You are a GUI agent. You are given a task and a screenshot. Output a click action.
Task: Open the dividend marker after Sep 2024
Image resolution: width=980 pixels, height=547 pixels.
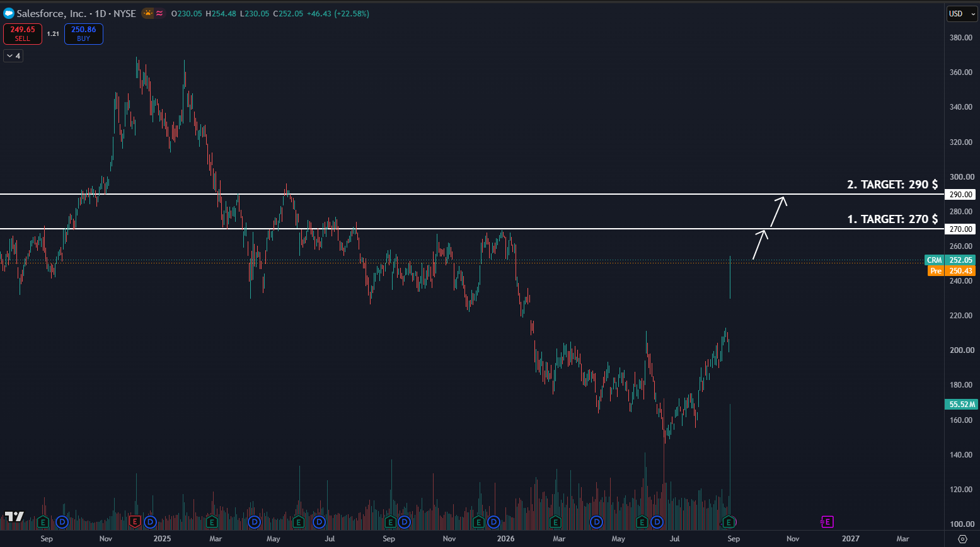62,522
